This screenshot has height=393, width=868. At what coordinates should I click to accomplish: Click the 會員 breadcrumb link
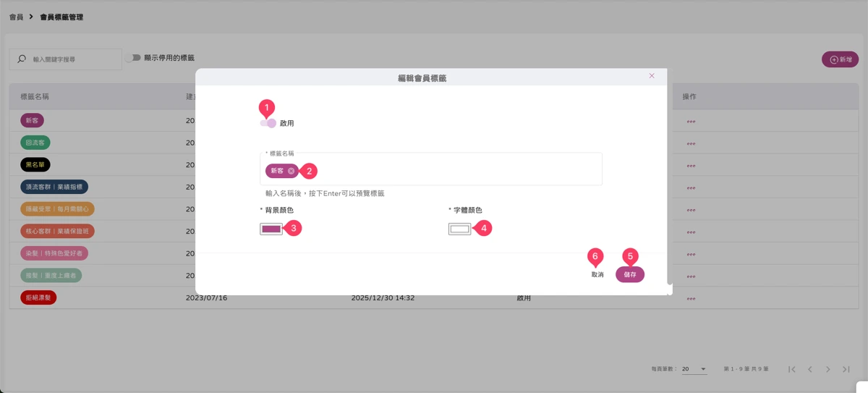pyautogui.click(x=16, y=17)
